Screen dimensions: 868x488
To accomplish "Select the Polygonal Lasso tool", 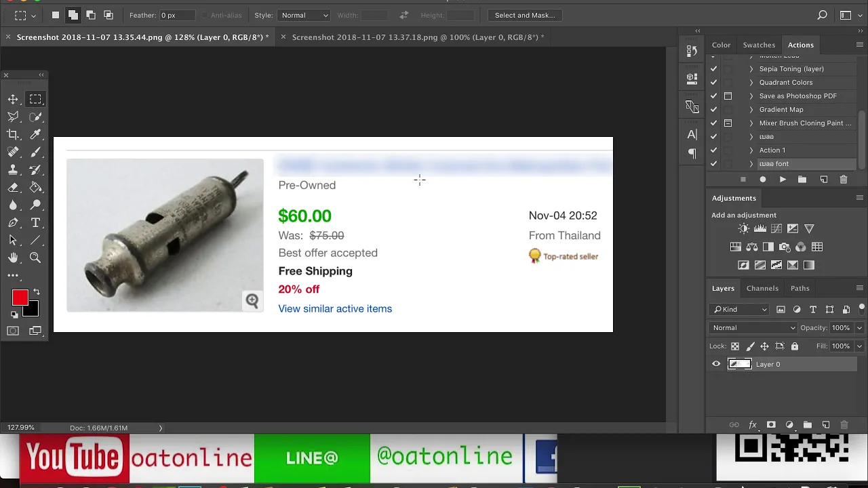I will click(x=13, y=117).
